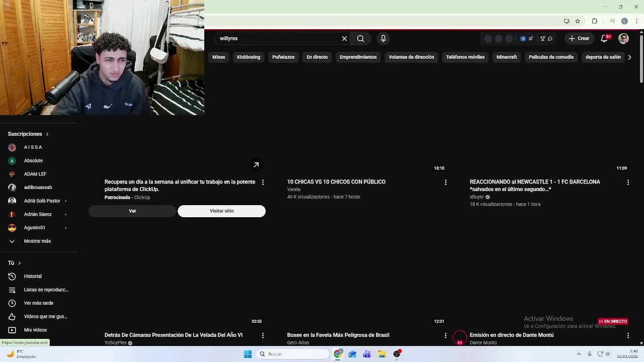Select the Teléfonos móviles chip
The width and height of the screenshot is (644, 362).
pos(465,57)
